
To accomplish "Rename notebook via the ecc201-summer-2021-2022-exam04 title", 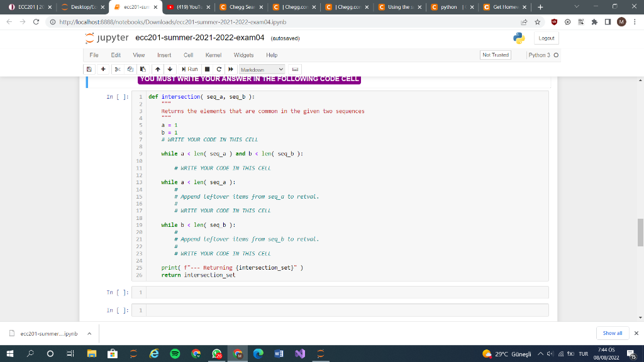I will 200,38.
